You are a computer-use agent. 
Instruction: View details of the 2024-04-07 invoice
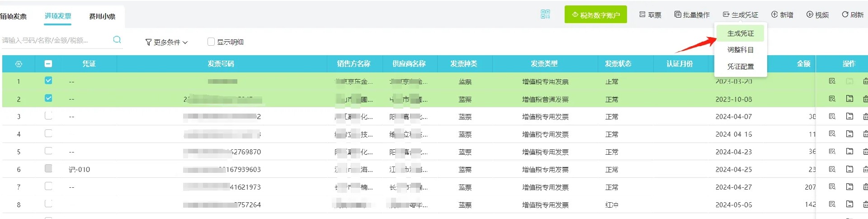pyautogui.click(x=832, y=116)
